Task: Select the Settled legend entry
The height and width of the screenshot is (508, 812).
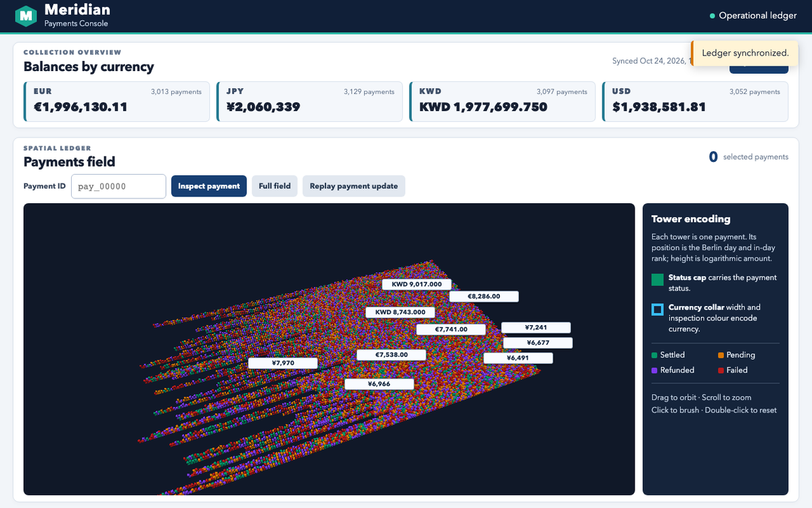Action: (668, 355)
